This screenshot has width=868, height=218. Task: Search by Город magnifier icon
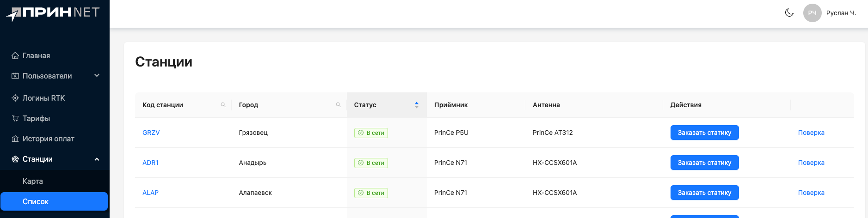339,105
